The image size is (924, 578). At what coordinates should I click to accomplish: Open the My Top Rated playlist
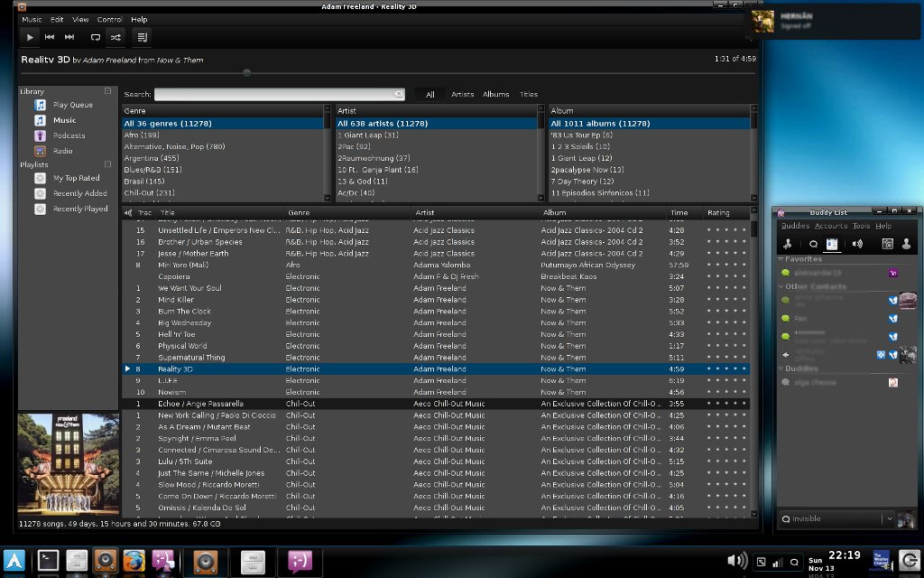point(76,178)
